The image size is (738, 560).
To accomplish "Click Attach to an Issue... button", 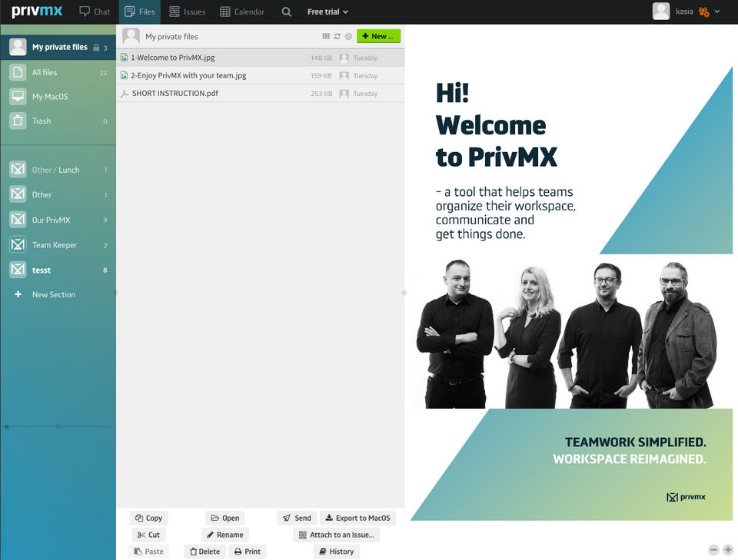I will click(337, 535).
